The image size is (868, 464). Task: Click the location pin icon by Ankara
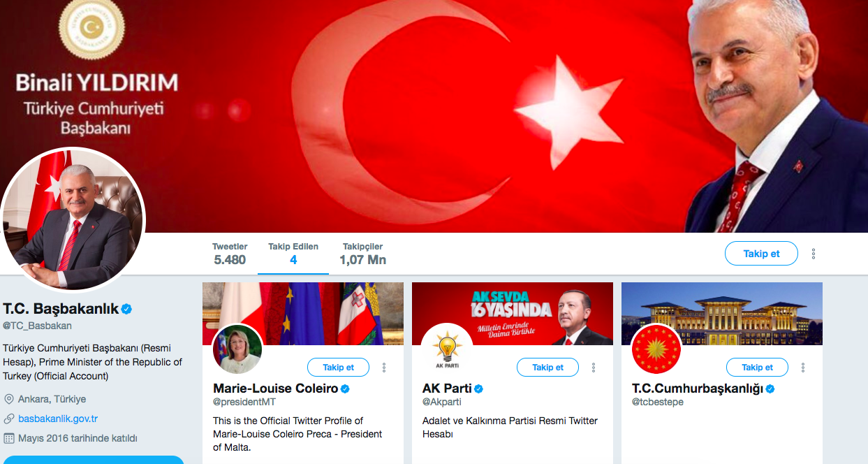[x=9, y=399]
